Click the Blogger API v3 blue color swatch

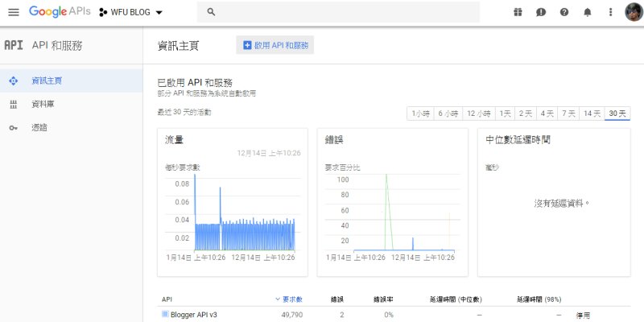165,314
